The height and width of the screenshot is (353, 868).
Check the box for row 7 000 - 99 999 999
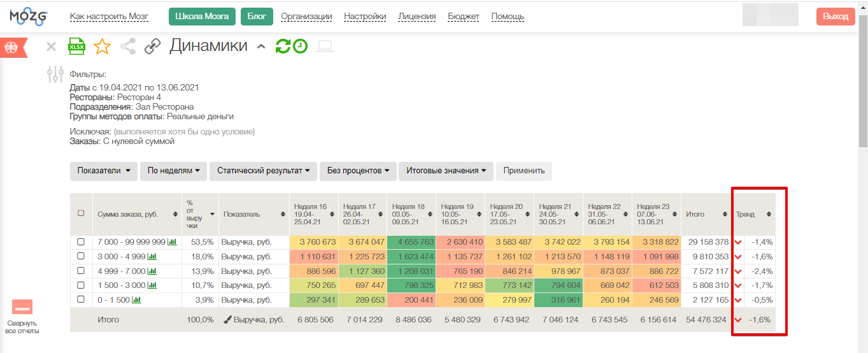coord(81,242)
